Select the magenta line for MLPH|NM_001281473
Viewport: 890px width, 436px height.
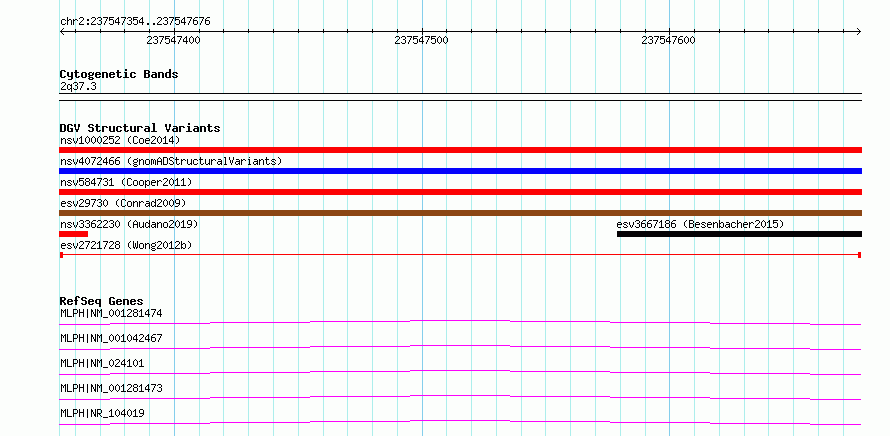[x=460, y=397]
